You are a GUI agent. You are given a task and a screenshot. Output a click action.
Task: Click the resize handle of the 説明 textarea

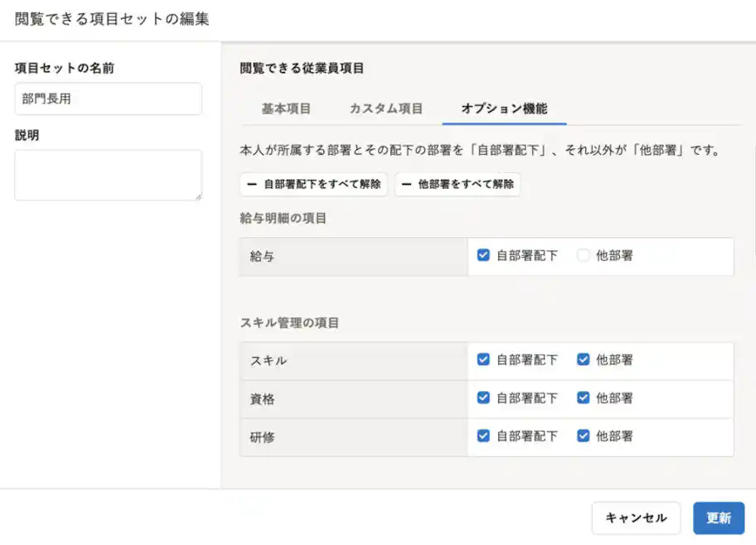(x=197, y=195)
